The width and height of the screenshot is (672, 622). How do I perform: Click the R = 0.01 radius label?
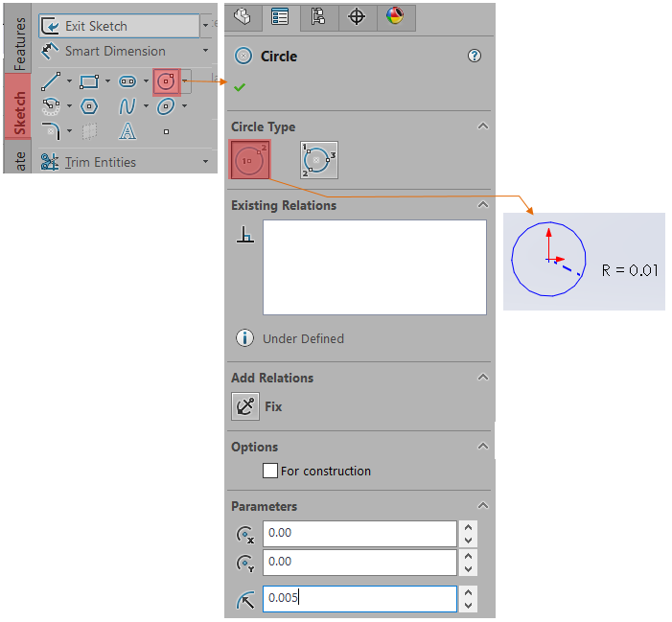pyautogui.click(x=630, y=270)
